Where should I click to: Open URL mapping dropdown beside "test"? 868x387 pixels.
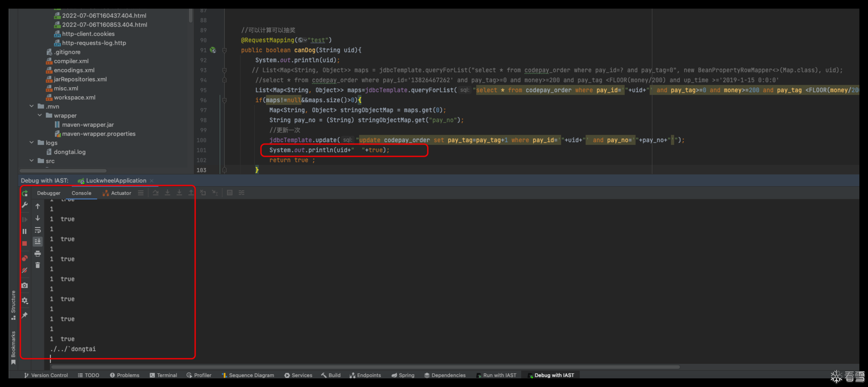coord(302,40)
